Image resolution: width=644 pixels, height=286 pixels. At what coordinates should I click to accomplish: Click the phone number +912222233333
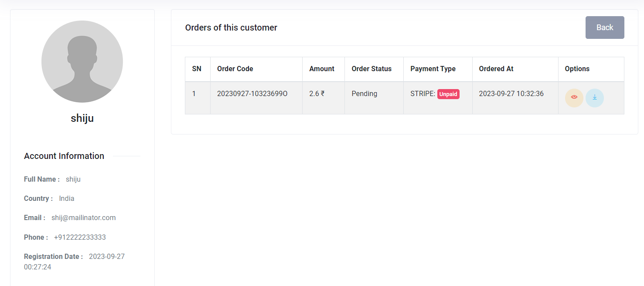click(x=80, y=237)
